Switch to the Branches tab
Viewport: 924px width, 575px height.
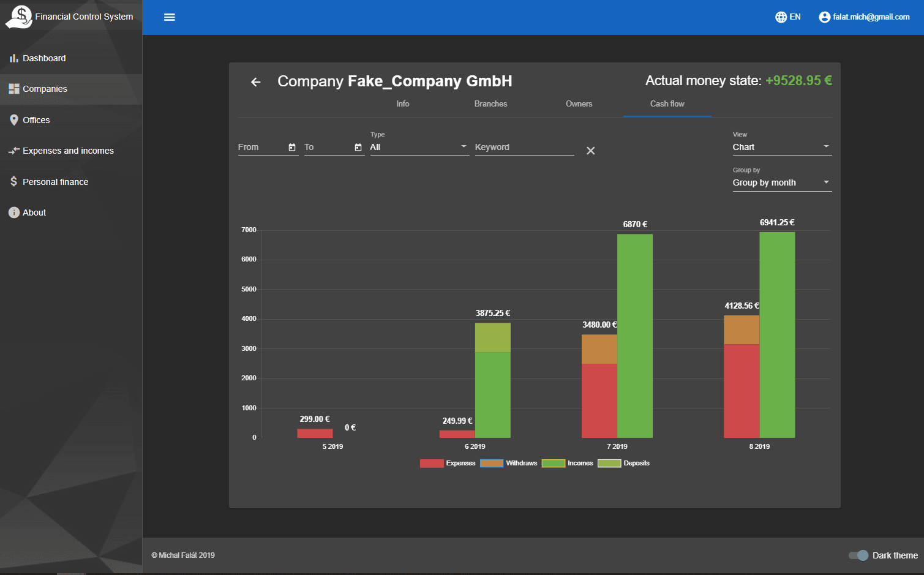490,104
